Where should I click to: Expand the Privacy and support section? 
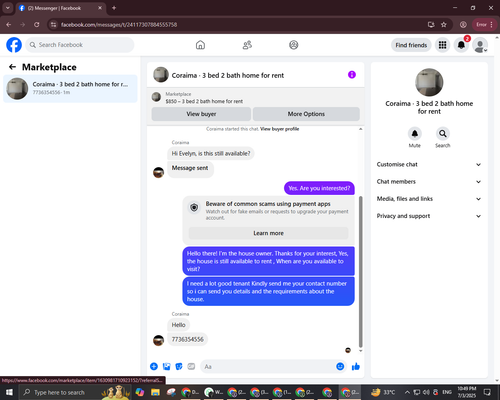click(429, 216)
